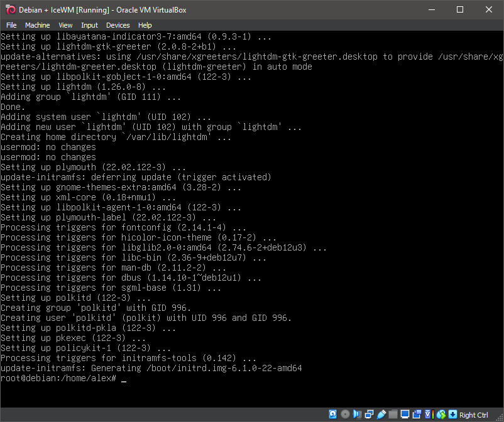Open the Help menu

tap(145, 24)
